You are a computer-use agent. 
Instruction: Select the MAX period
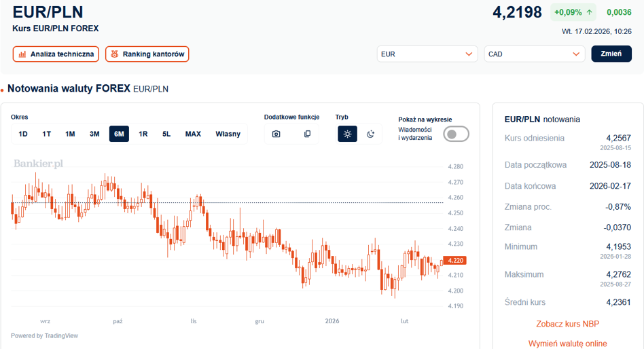(x=193, y=134)
